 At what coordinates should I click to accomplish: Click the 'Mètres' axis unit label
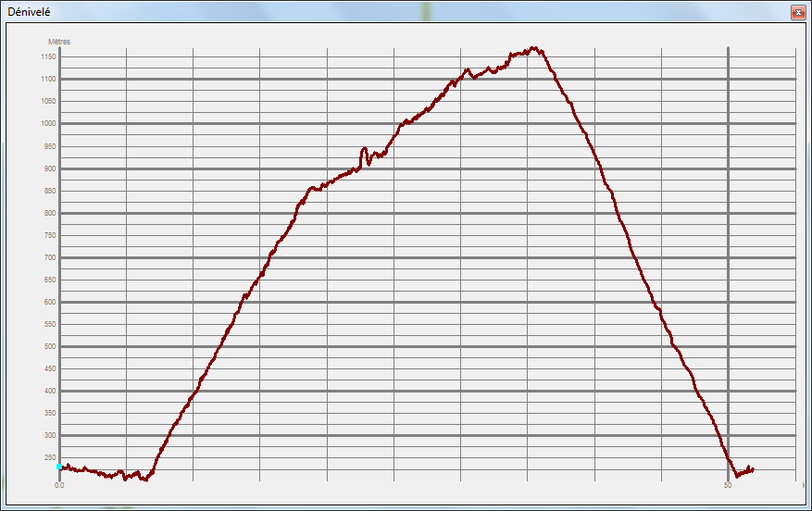coord(59,42)
